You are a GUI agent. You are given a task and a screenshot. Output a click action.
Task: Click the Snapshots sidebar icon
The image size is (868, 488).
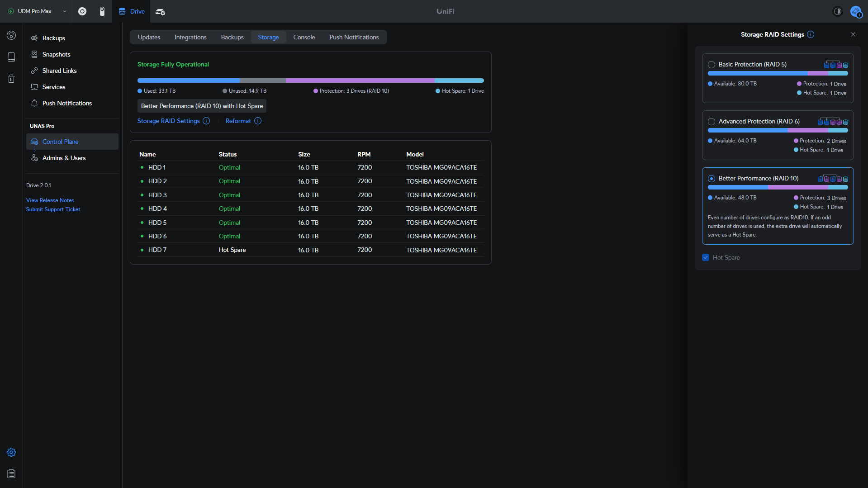point(34,54)
